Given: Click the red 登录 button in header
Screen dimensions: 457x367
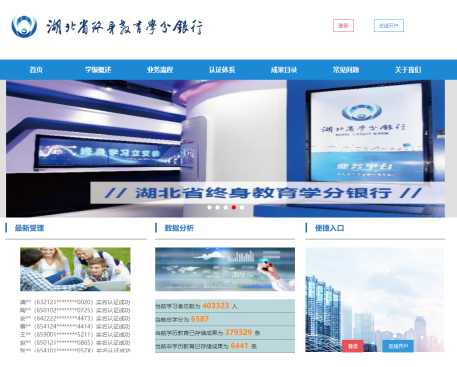Looking at the screenshot, I should [343, 26].
